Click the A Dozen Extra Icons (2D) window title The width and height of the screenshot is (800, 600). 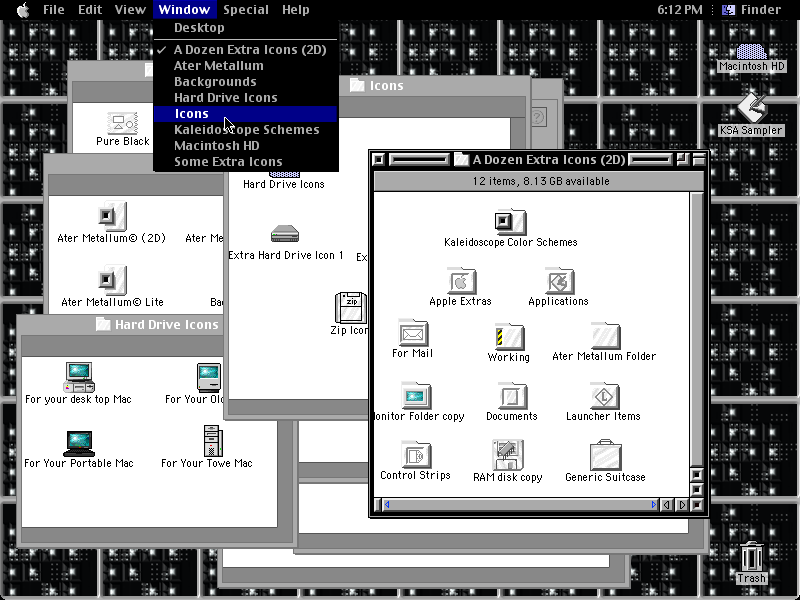pos(549,160)
